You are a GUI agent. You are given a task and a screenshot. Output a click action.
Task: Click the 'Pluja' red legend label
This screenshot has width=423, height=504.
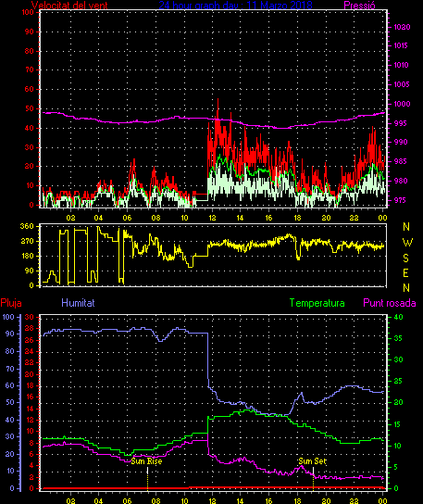point(11,303)
